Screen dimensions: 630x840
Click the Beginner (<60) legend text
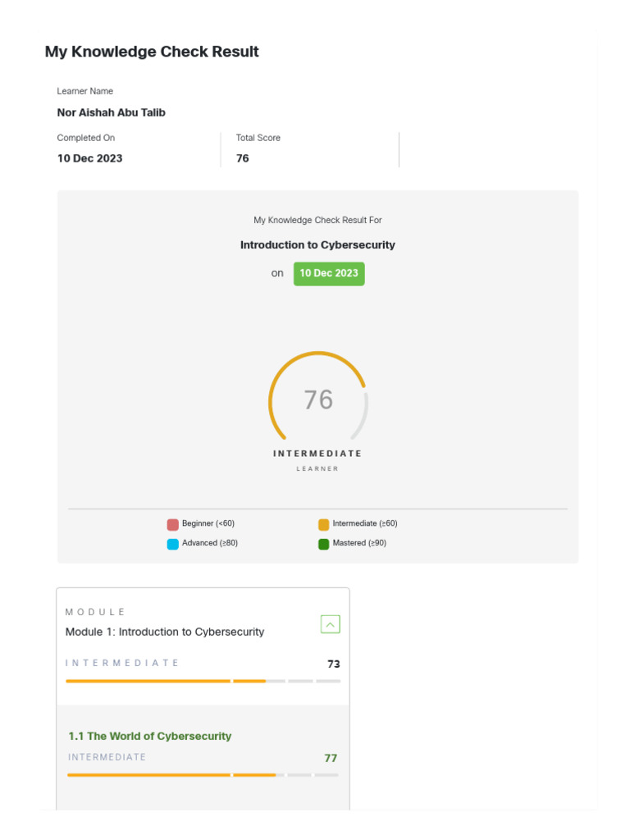click(x=208, y=523)
